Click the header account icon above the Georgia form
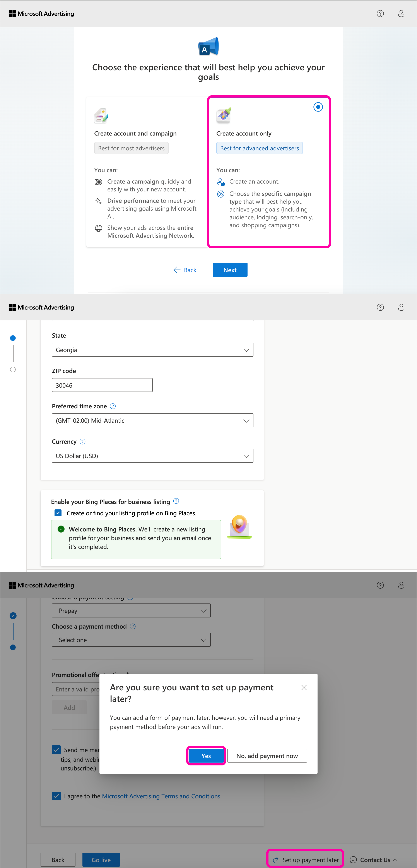This screenshot has width=417, height=868. click(x=401, y=307)
